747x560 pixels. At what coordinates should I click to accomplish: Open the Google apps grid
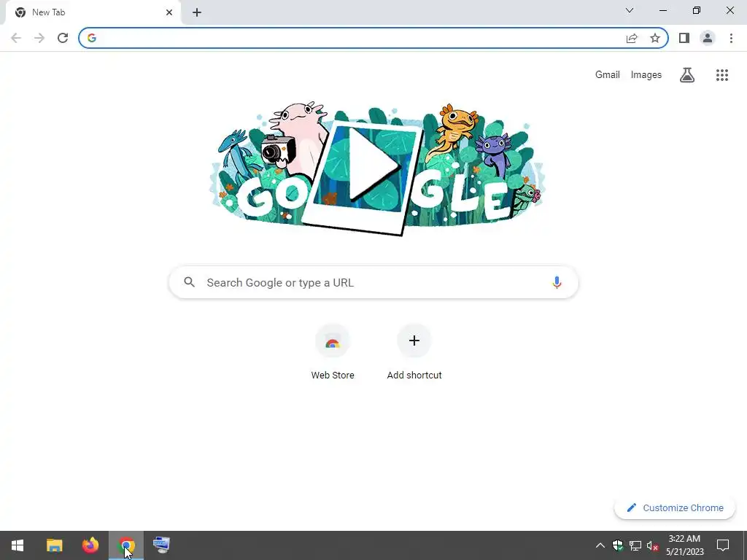pyautogui.click(x=722, y=75)
